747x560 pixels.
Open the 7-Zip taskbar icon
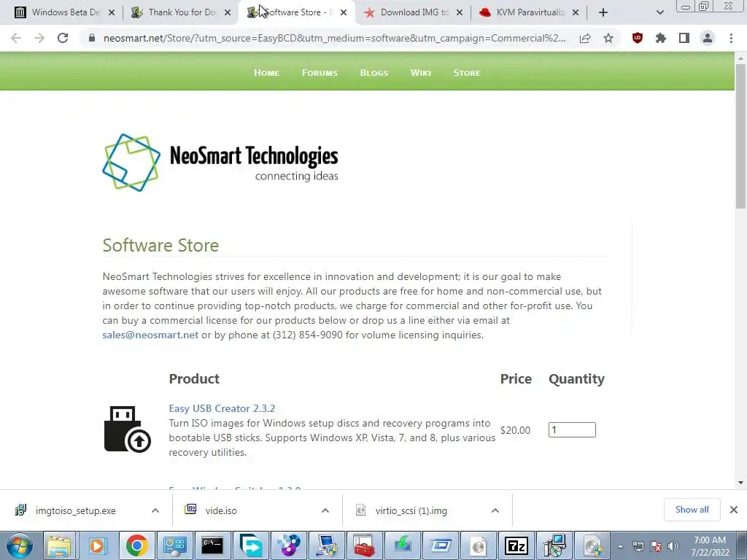[x=516, y=545]
